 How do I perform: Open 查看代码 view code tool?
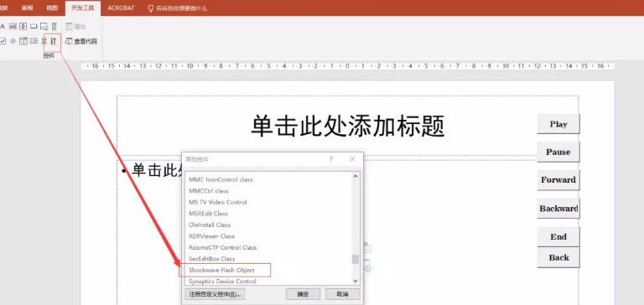click(x=81, y=41)
